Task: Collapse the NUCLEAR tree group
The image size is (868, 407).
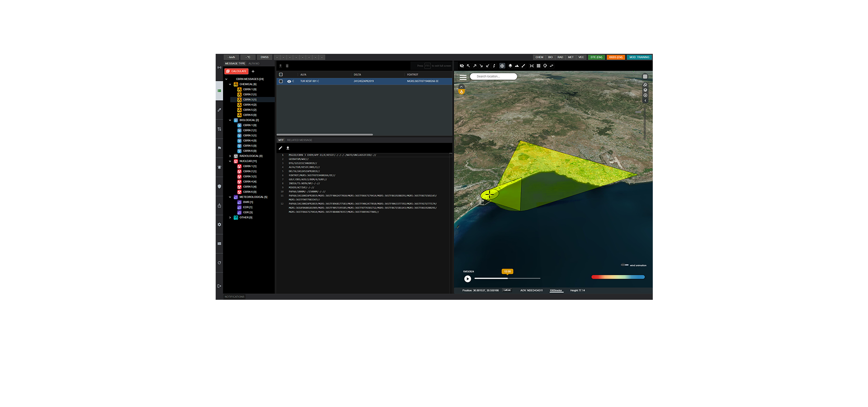Action: (230, 161)
